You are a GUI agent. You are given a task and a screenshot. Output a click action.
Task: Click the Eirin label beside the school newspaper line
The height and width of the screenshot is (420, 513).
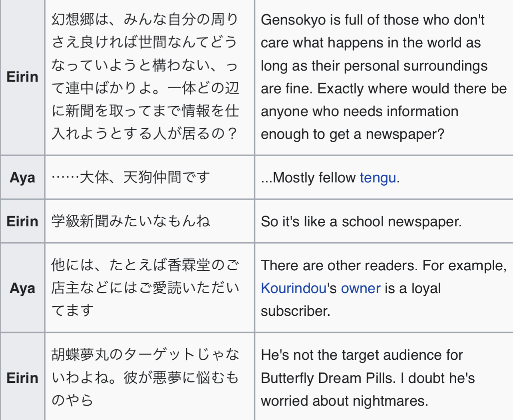pos(22,221)
